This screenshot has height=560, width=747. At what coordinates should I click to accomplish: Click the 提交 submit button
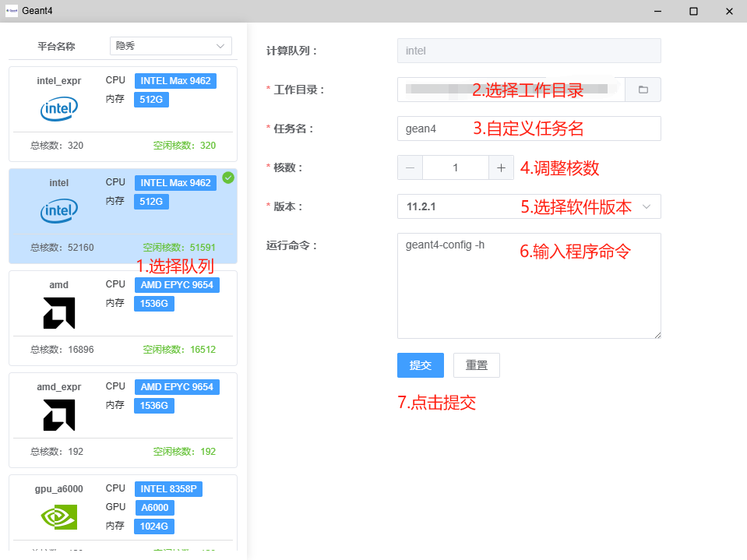point(420,365)
